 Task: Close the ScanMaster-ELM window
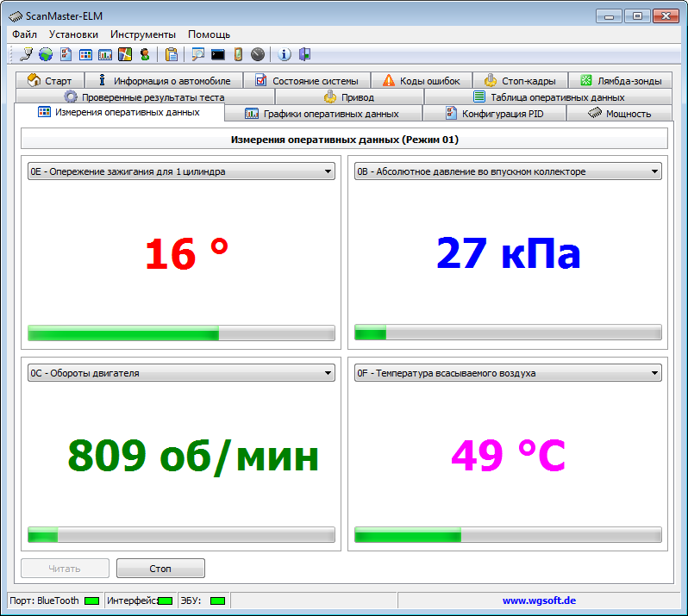click(666, 16)
